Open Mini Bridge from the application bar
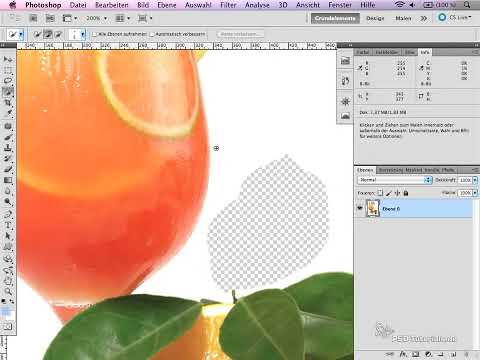 pos(50,18)
